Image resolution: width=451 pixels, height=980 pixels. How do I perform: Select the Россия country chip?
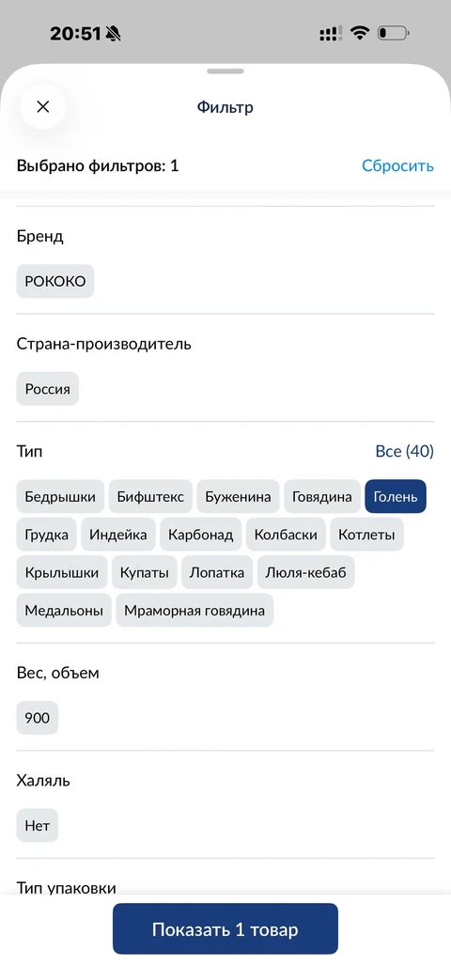[48, 389]
